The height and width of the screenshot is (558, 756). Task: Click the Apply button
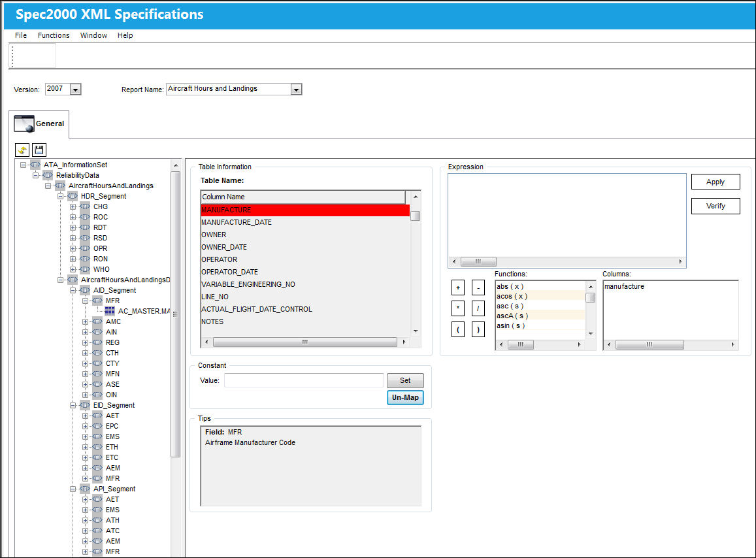point(715,182)
